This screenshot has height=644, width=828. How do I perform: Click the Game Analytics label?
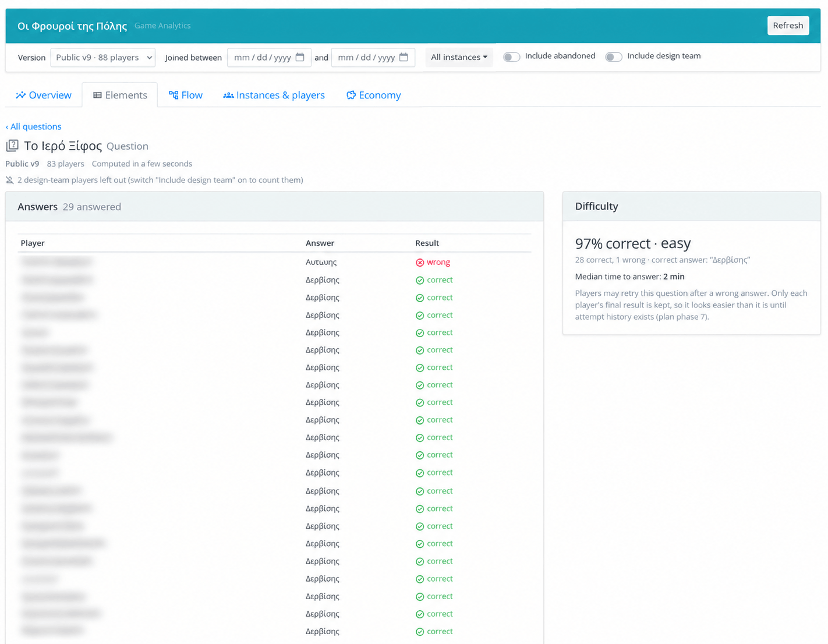click(x=162, y=26)
